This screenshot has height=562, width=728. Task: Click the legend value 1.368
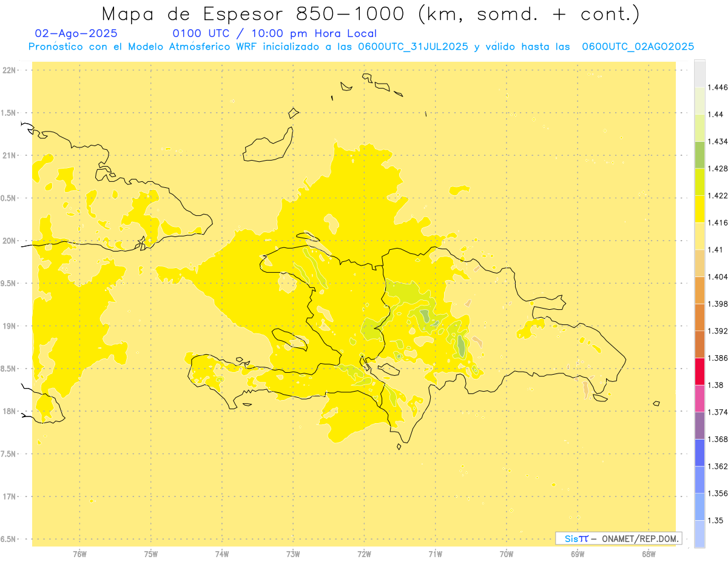[x=718, y=440]
